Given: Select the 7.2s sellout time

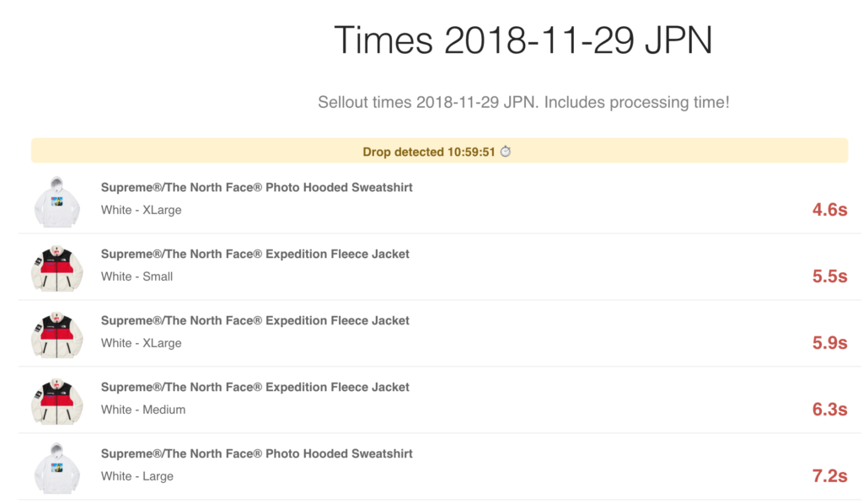Looking at the screenshot, I should tap(829, 476).
